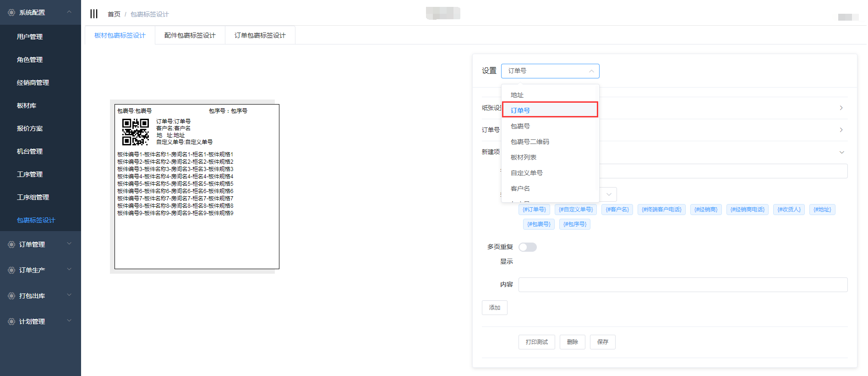The height and width of the screenshot is (376, 868).
Task: Click the 内容 input field
Action: (x=682, y=285)
